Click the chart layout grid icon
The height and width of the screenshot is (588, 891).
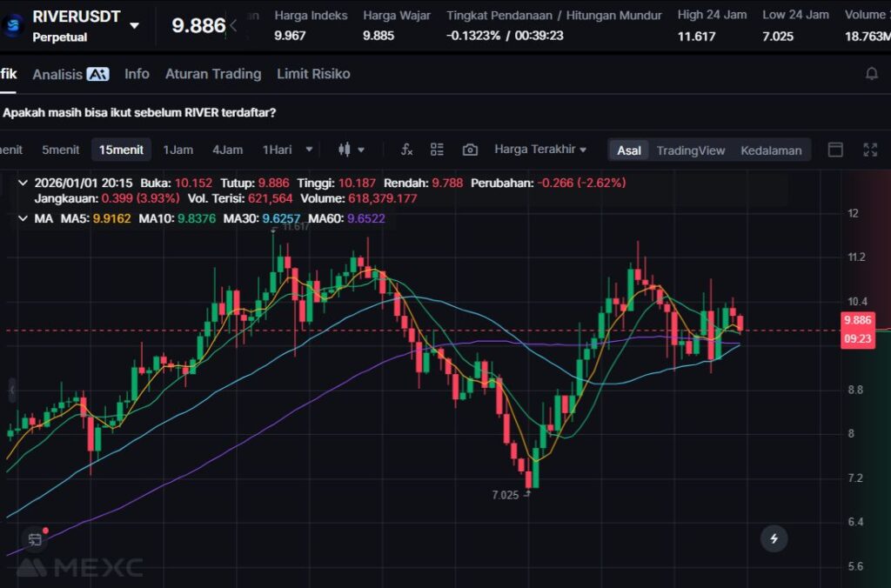click(x=437, y=150)
